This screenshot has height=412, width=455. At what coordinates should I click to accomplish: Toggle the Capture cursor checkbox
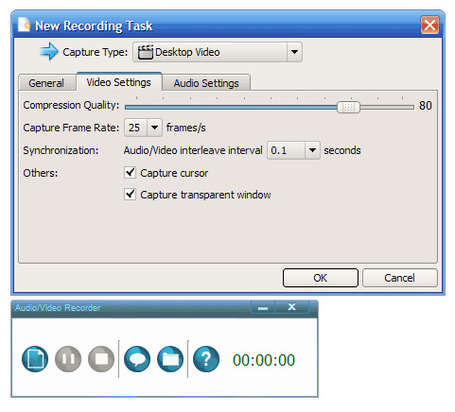(x=130, y=173)
